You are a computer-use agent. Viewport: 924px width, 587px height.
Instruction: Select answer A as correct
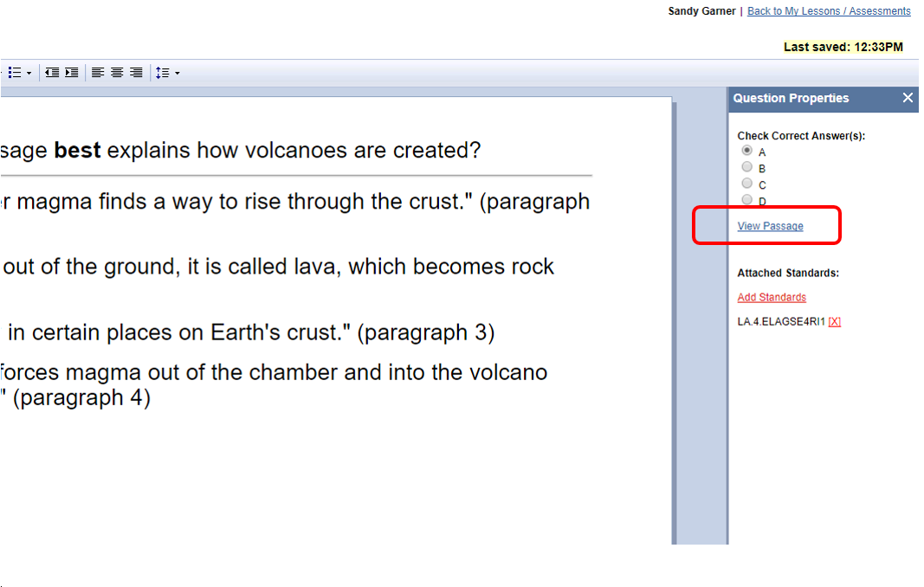pos(747,151)
